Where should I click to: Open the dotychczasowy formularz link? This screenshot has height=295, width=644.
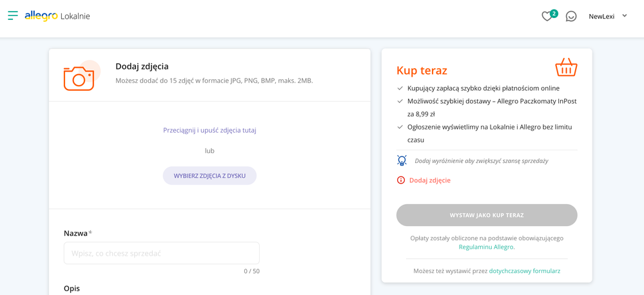pos(525,271)
